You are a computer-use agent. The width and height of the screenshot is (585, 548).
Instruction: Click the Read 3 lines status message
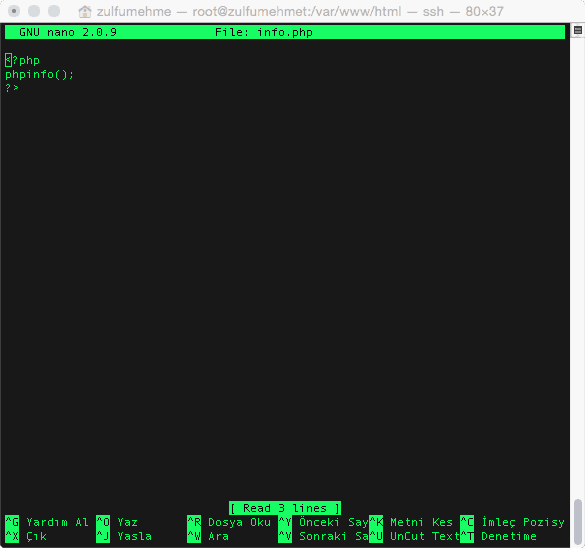285,508
